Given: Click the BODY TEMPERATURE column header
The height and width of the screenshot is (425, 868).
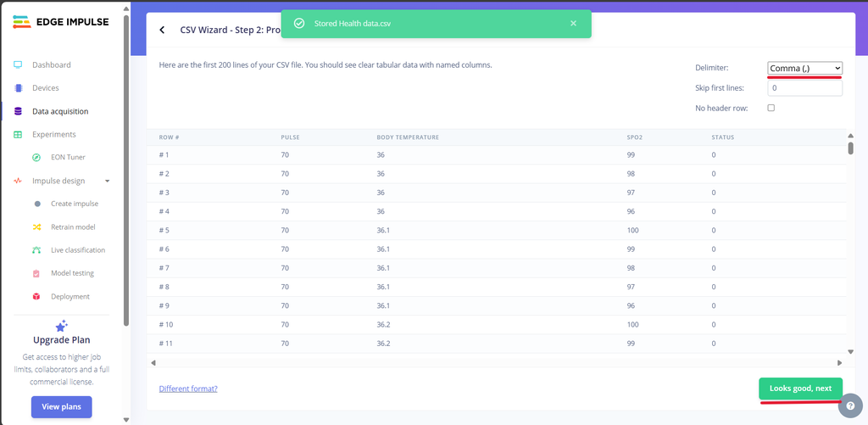Looking at the screenshot, I should coord(408,137).
